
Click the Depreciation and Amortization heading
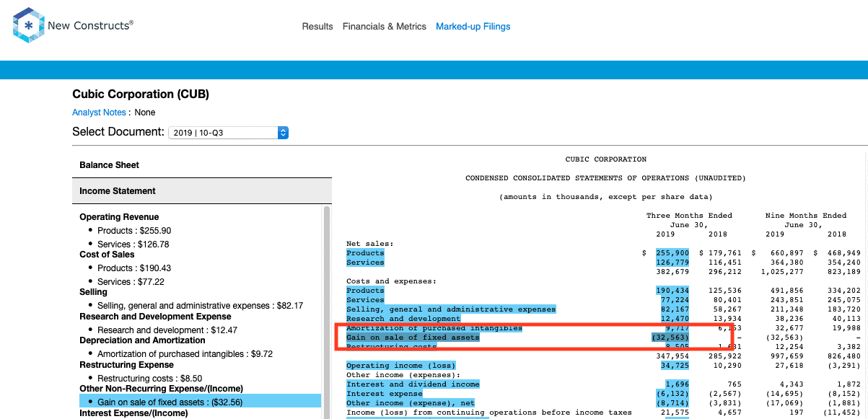pos(142,340)
